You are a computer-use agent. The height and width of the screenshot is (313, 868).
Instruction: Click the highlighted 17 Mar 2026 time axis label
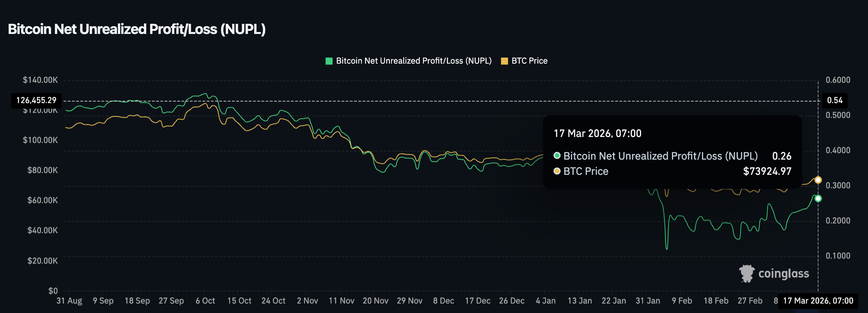click(x=818, y=301)
